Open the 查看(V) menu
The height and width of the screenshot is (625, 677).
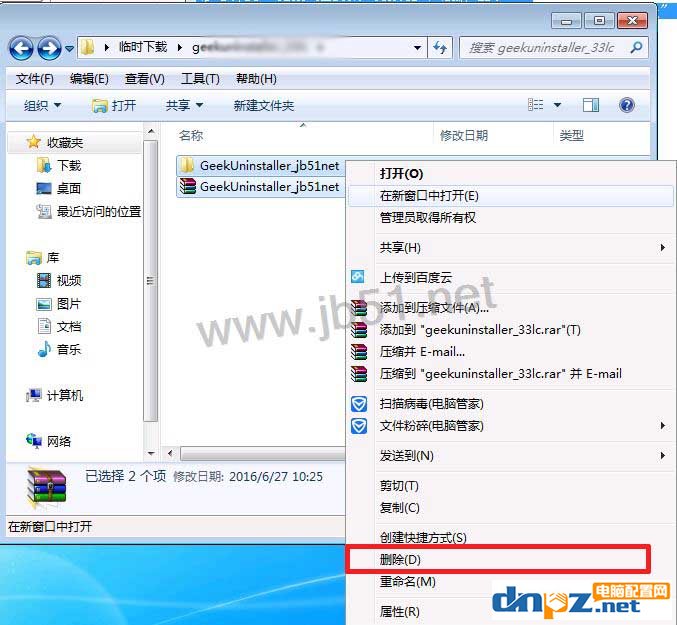(x=144, y=79)
